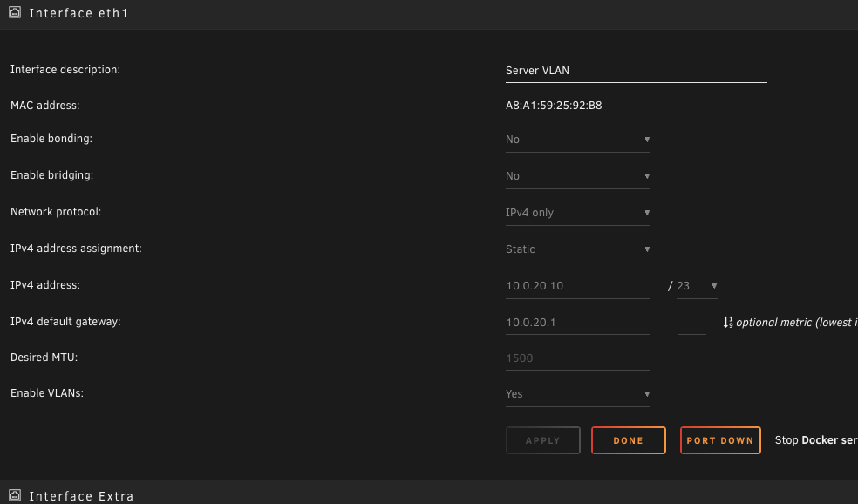
Task: Click the Interface description label
Action: (65, 70)
